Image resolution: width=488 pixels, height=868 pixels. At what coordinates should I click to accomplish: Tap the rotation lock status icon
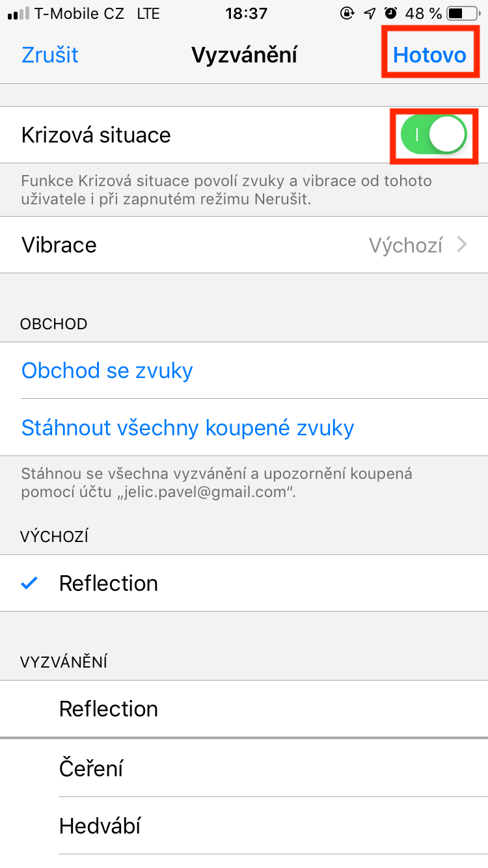[x=347, y=14]
